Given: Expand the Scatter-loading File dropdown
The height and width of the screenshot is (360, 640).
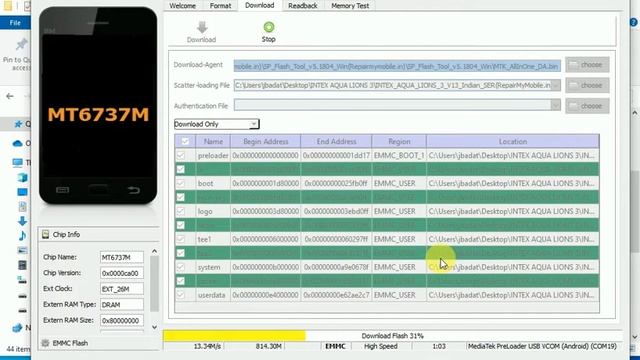Looking at the screenshot, I should click(556, 85).
